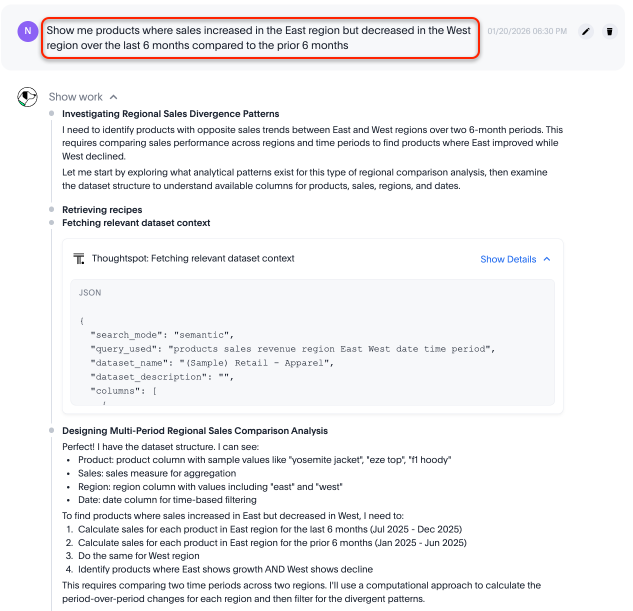633x611 pixels.
Task: Click the assistant logo beside Show work
Action: click(27, 97)
